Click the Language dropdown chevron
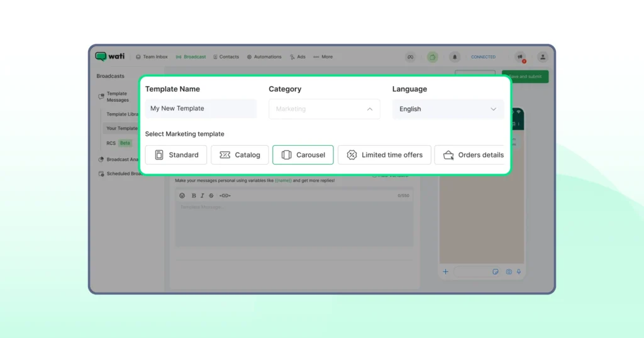The height and width of the screenshot is (338, 644). 493,109
